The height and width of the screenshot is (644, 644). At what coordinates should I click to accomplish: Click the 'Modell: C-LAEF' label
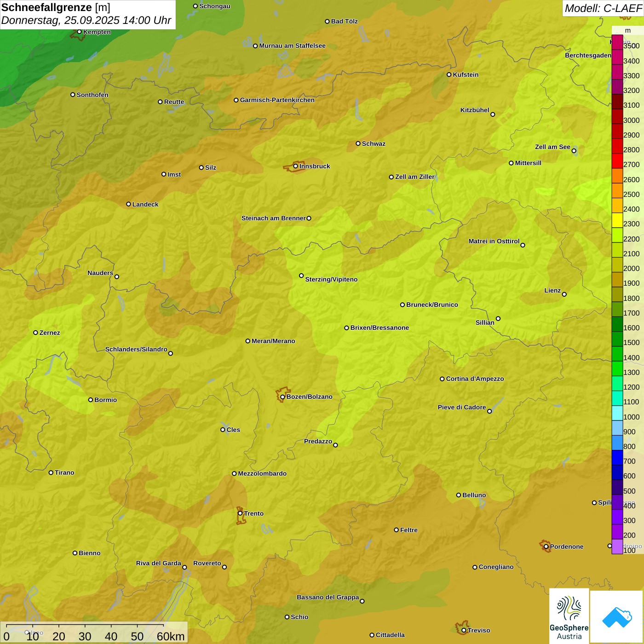603,8
